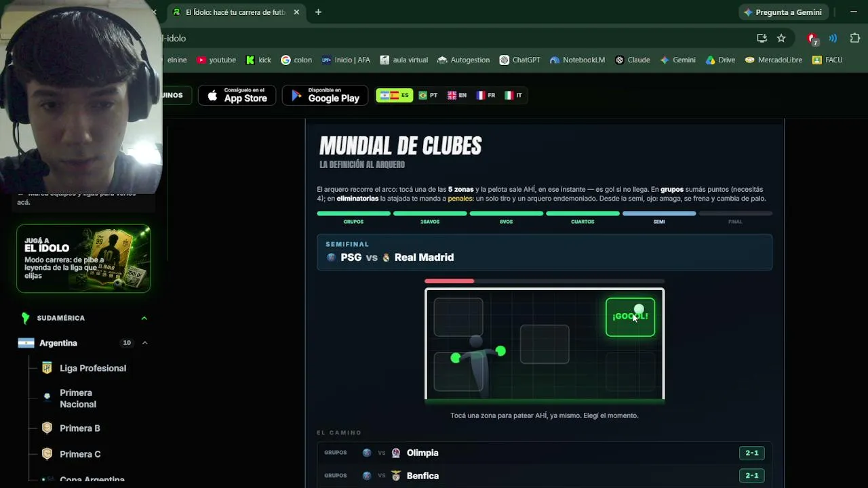Collapse the Argentina leagues chevron
This screenshot has width=868, height=488.
[144, 343]
